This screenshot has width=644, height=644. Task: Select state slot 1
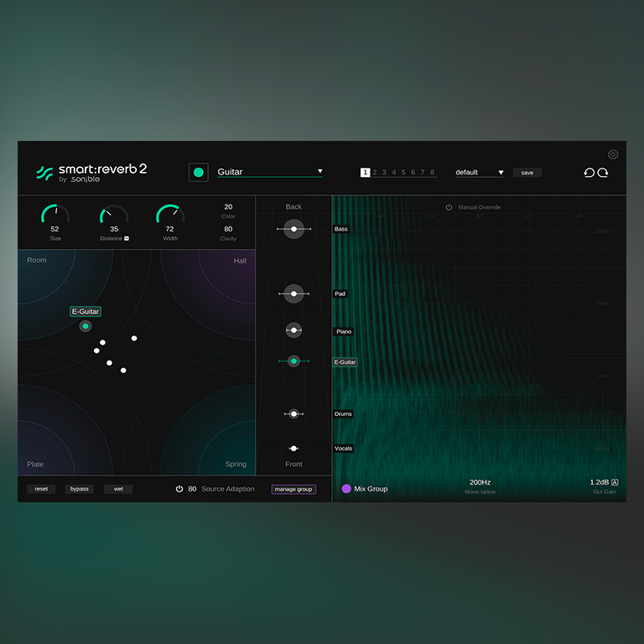pyautogui.click(x=366, y=173)
